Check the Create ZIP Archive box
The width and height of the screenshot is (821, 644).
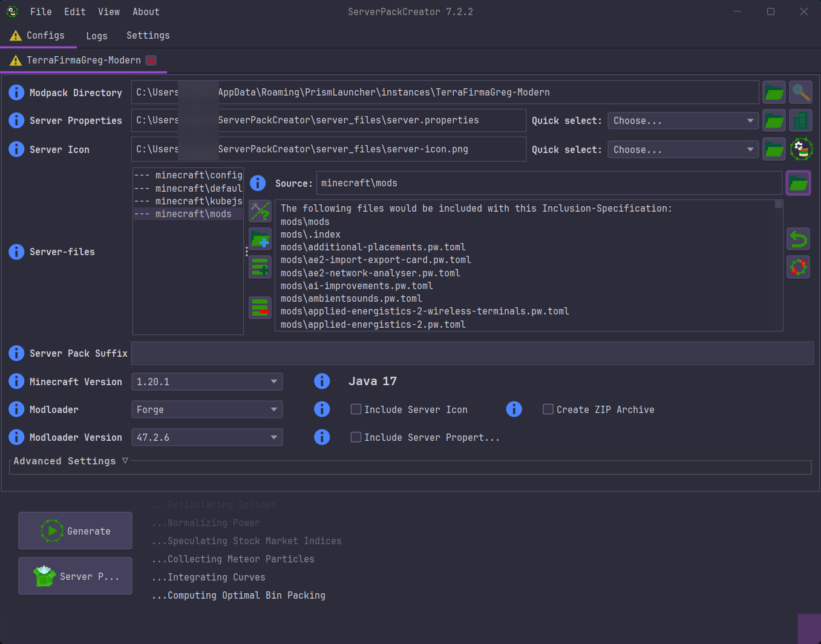point(548,409)
